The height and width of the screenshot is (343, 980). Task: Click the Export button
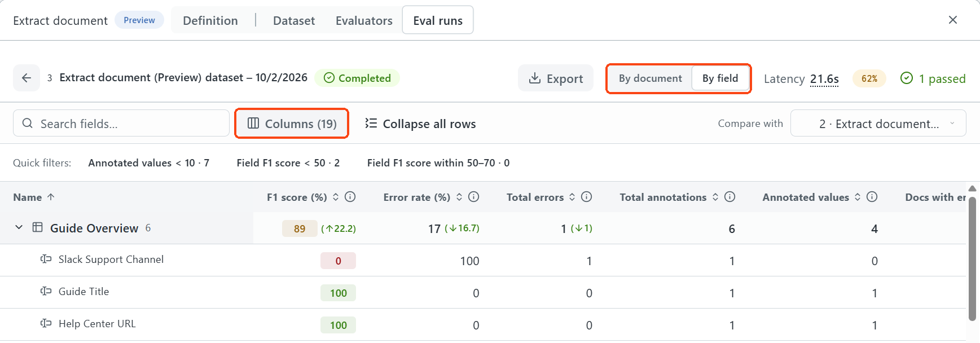click(556, 78)
